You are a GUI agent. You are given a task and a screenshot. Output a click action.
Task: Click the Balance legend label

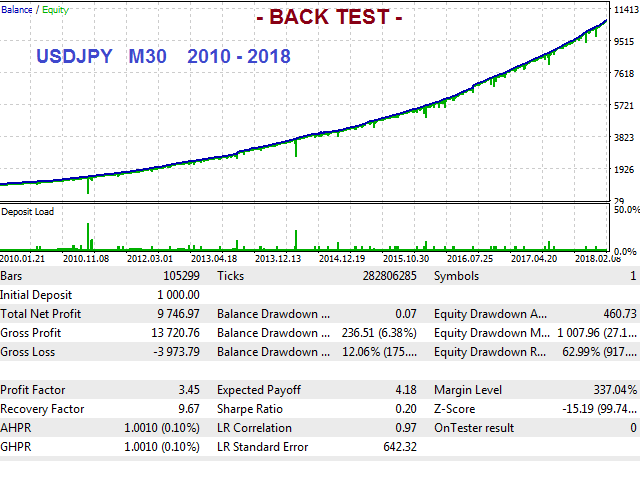18,9
